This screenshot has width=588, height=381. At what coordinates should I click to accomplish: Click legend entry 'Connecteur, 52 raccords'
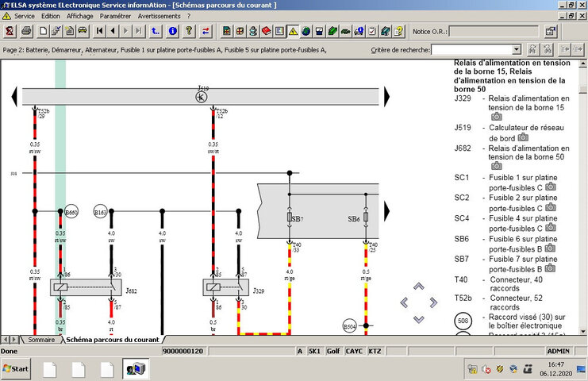516,302
